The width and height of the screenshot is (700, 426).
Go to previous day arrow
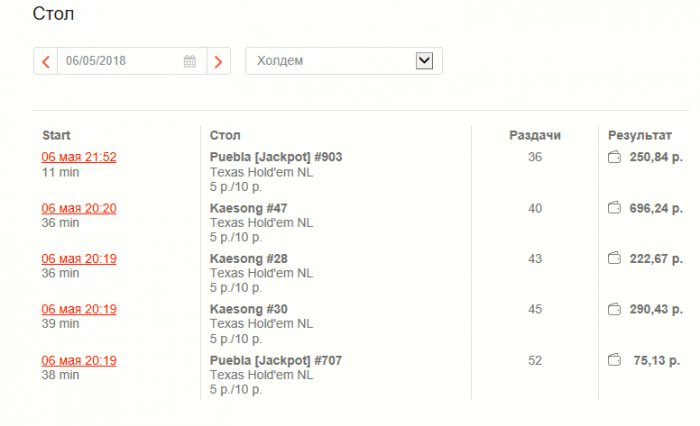(46, 61)
